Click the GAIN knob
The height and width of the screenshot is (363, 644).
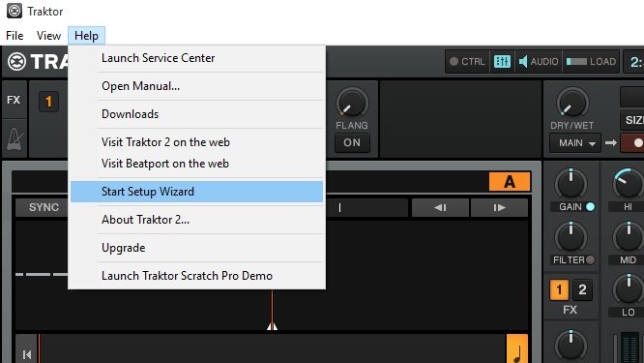571,184
